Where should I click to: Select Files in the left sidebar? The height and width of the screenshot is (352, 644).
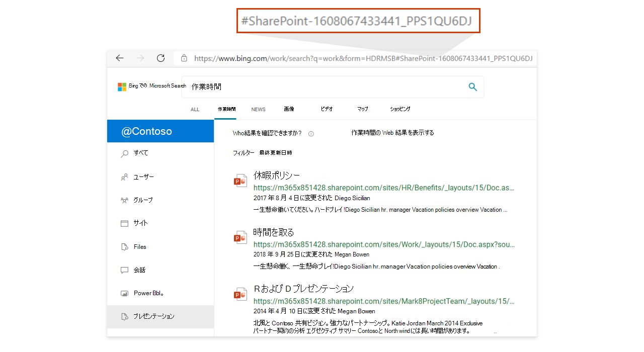pyautogui.click(x=160, y=247)
